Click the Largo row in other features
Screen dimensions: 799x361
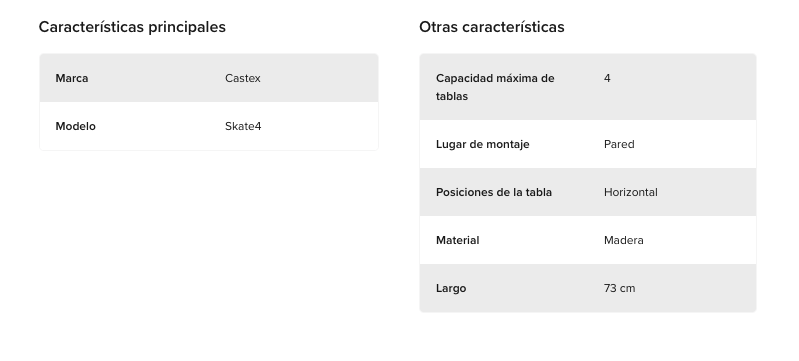(588, 288)
